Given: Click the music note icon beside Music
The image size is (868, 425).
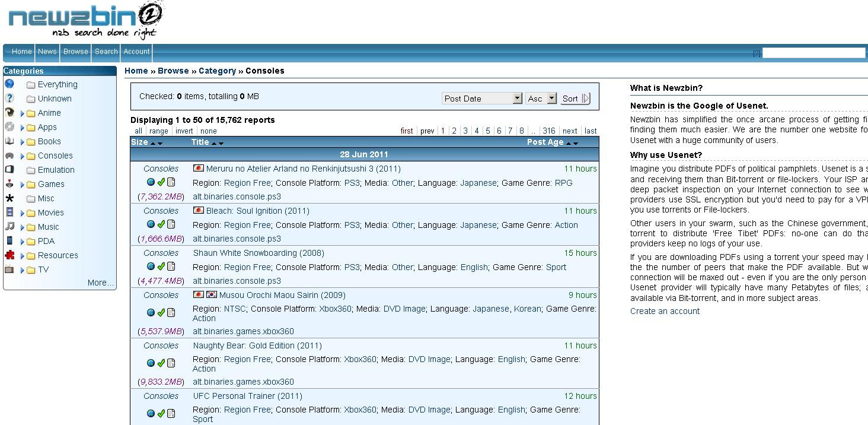Looking at the screenshot, I should pyautogui.click(x=9, y=226).
